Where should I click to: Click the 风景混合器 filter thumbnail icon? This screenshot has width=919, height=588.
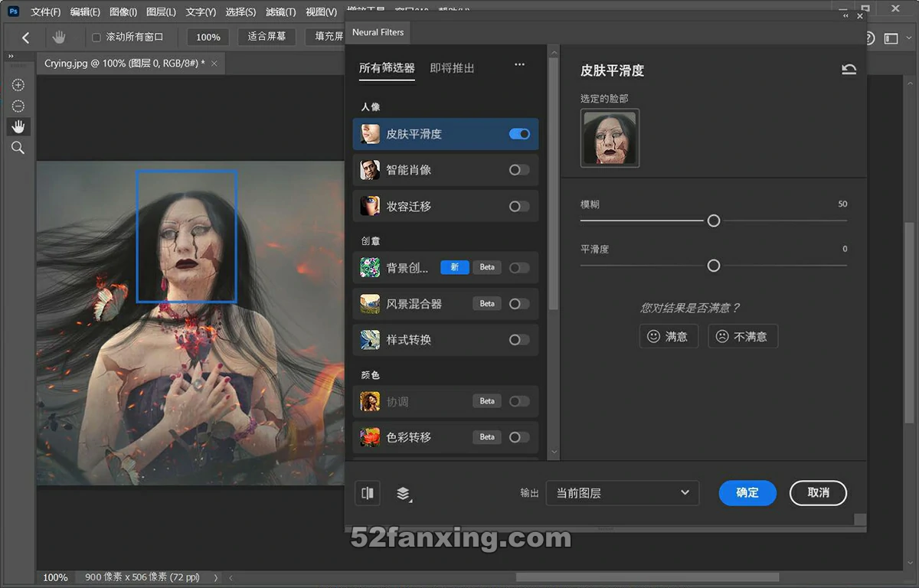tap(370, 303)
